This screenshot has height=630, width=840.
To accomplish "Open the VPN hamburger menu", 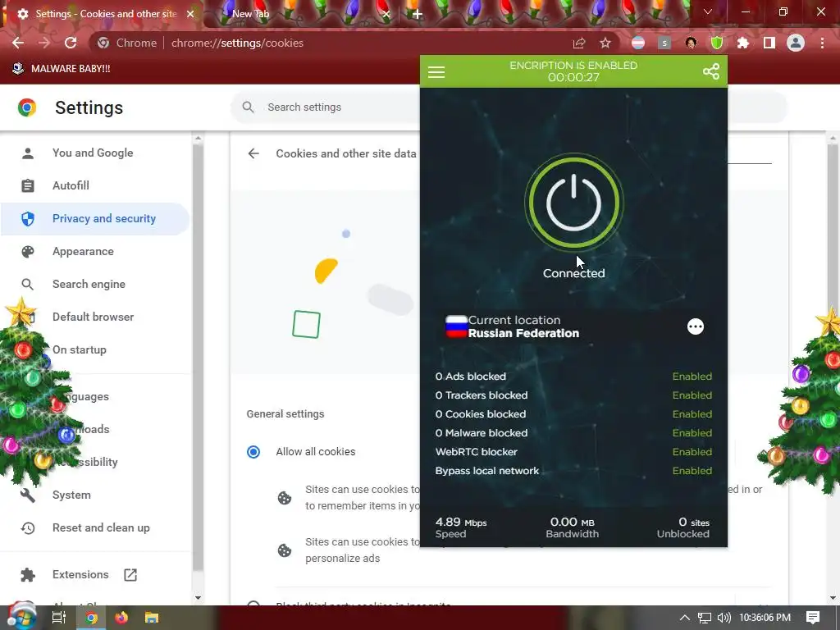I will 436,72.
